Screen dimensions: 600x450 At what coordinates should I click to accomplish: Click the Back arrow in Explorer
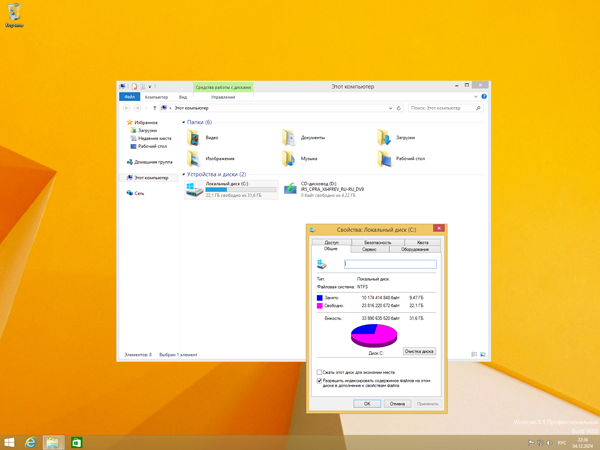[127, 108]
